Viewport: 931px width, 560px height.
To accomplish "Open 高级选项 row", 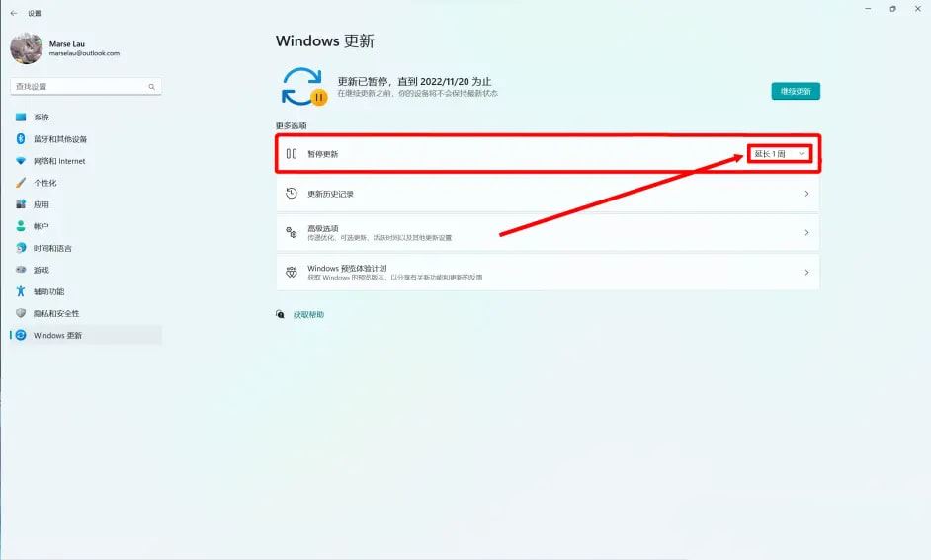I will point(548,232).
